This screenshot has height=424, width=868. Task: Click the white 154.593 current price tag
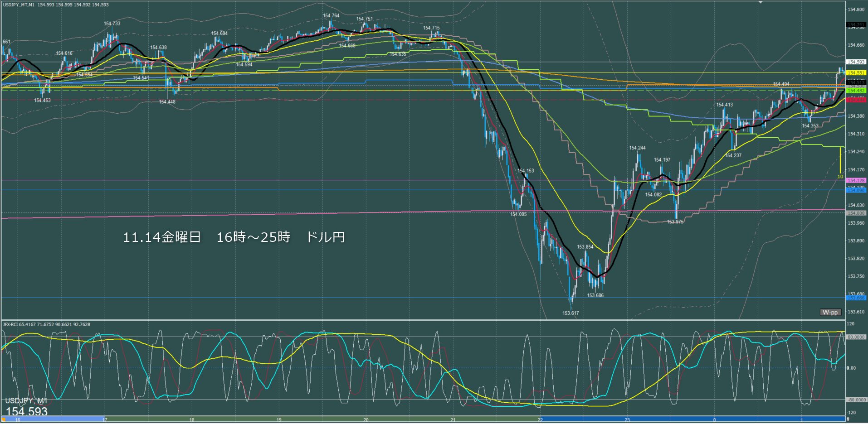[x=856, y=62]
